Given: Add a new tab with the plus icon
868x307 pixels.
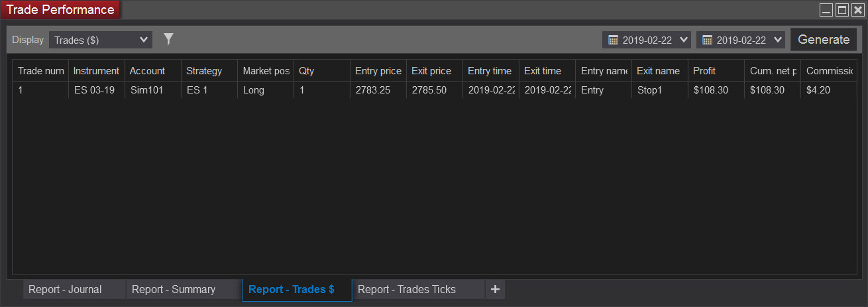Looking at the screenshot, I should (x=495, y=289).
